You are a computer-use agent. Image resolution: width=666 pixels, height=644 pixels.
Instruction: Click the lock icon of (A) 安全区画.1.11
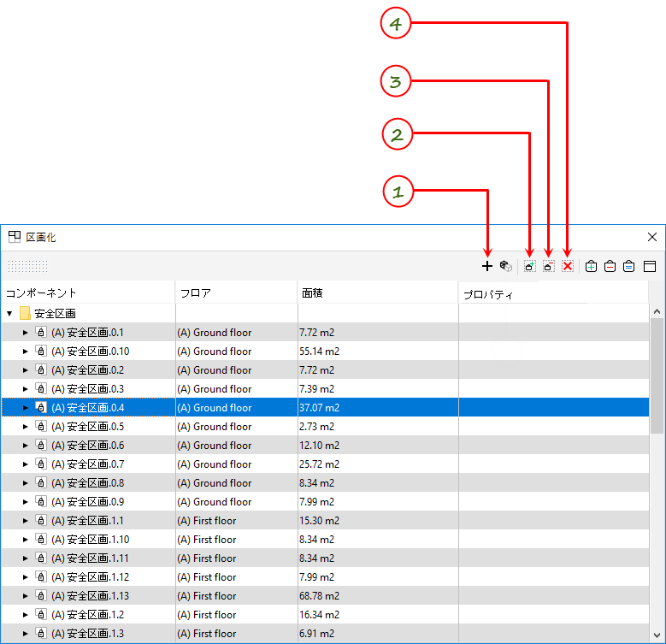(x=41, y=558)
